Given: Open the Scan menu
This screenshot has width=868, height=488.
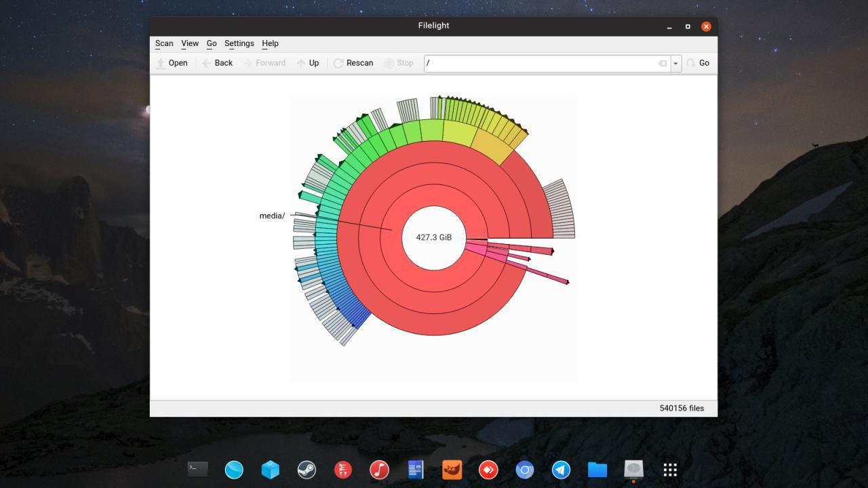Looking at the screenshot, I should tap(164, 43).
